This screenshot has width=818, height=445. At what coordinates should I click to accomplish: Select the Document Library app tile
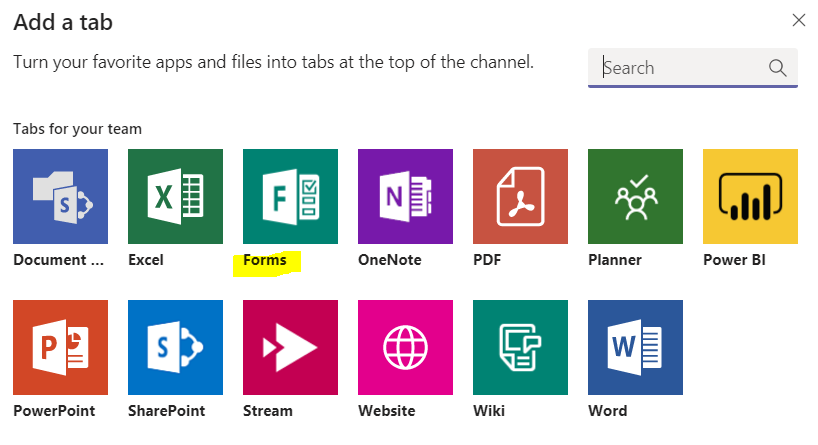tap(61, 196)
